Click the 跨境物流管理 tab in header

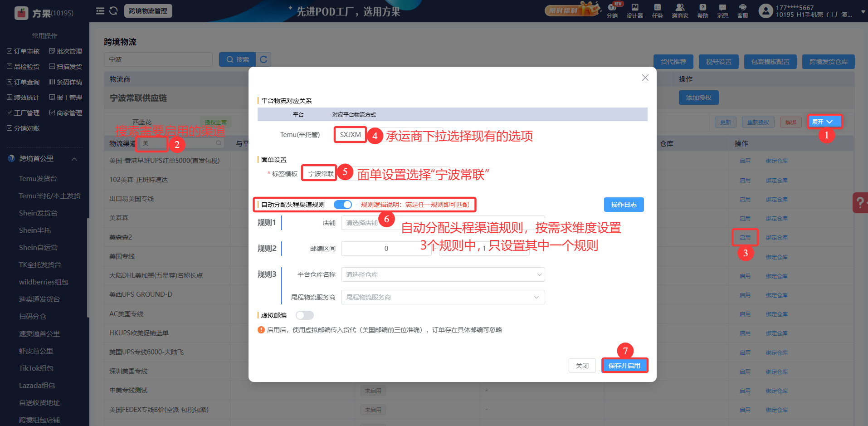(148, 11)
